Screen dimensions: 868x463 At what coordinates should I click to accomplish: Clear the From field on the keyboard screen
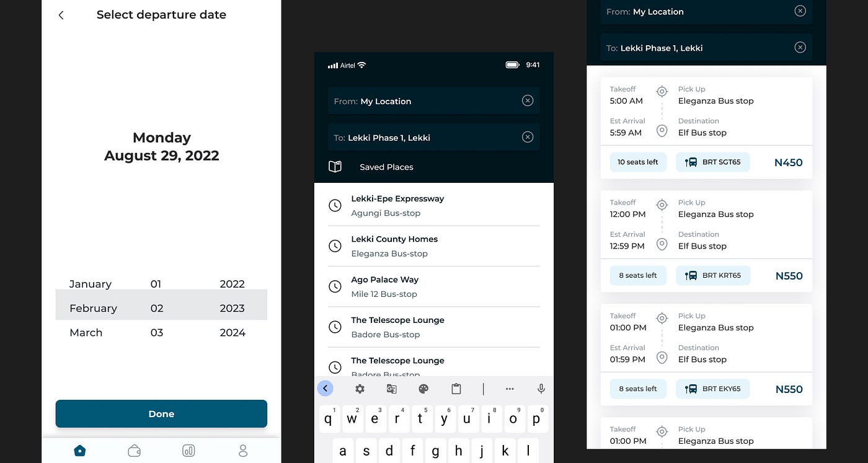[x=528, y=100]
